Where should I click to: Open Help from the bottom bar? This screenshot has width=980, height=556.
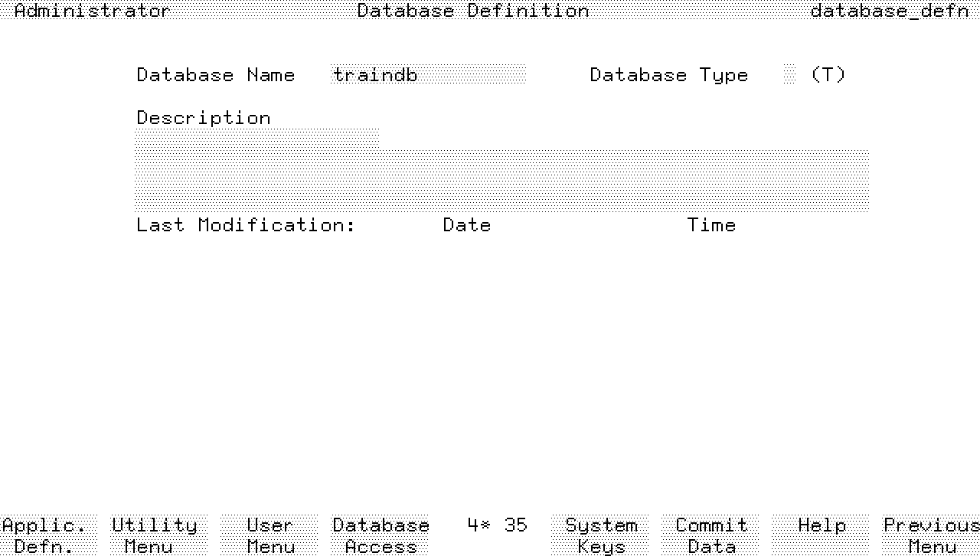click(821, 535)
